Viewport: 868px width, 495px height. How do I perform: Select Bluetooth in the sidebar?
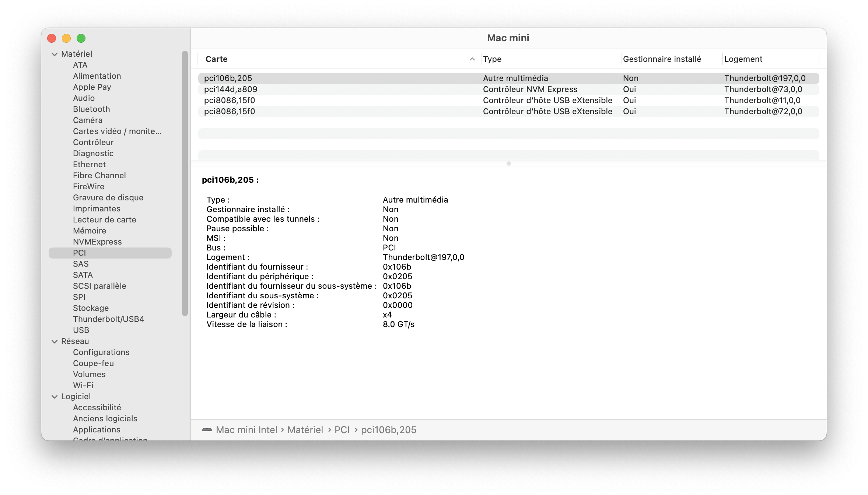pyautogui.click(x=91, y=109)
